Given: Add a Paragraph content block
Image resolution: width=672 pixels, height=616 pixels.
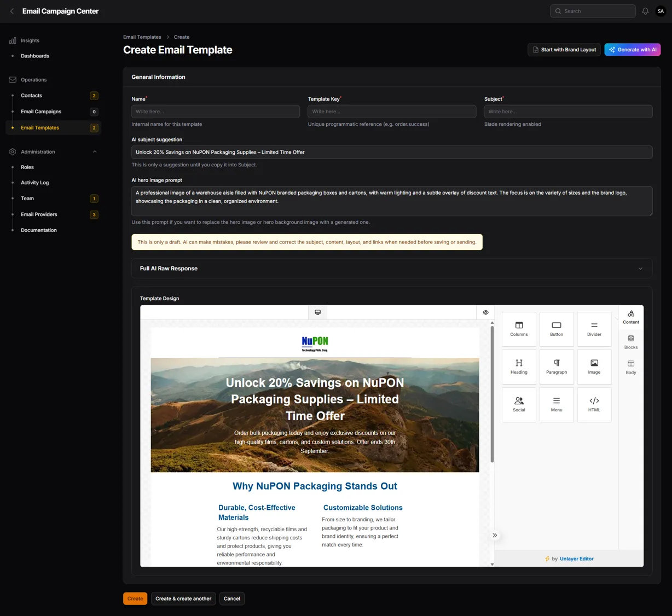Looking at the screenshot, I should pos(557,367).
